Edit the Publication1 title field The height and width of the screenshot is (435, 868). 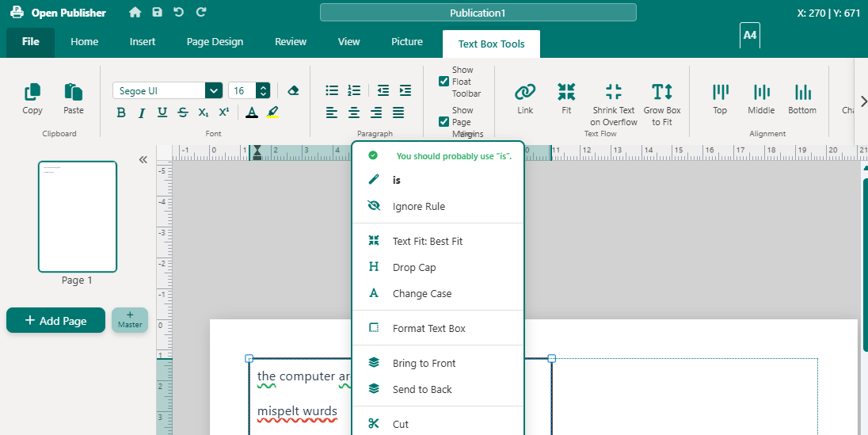(478, 13)
